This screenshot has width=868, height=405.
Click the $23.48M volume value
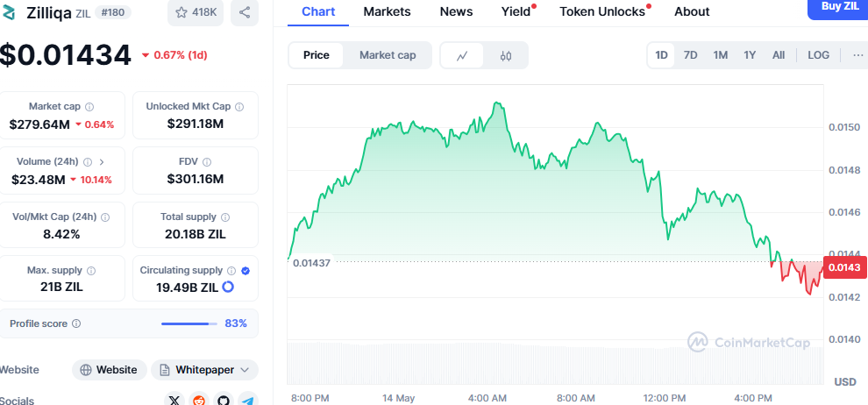click(39, 180)
